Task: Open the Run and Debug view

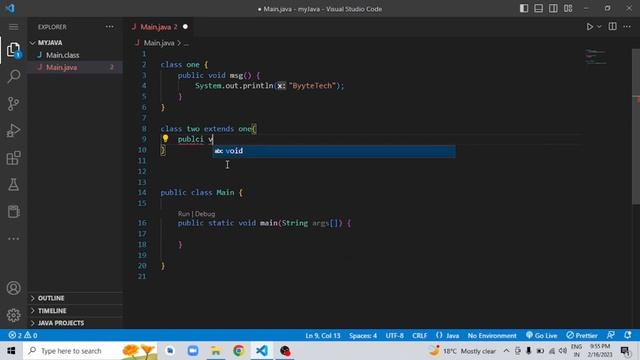Action: click(x=13, y=131)
